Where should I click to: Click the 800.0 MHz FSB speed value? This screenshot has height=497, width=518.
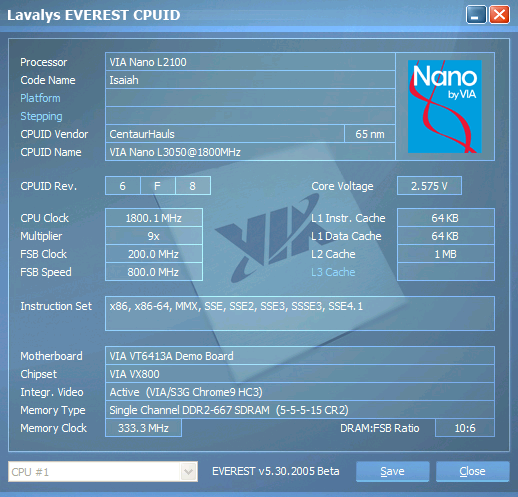coord(154,272)
